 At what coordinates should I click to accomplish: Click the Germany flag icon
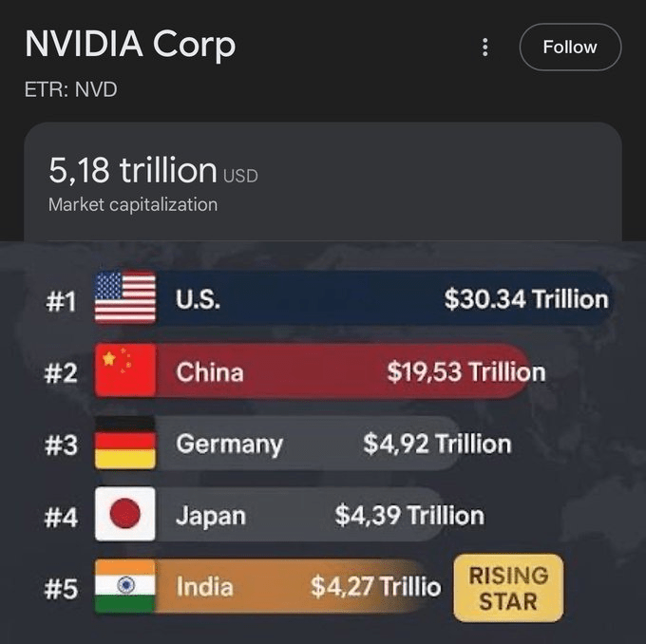click(125, 443)
